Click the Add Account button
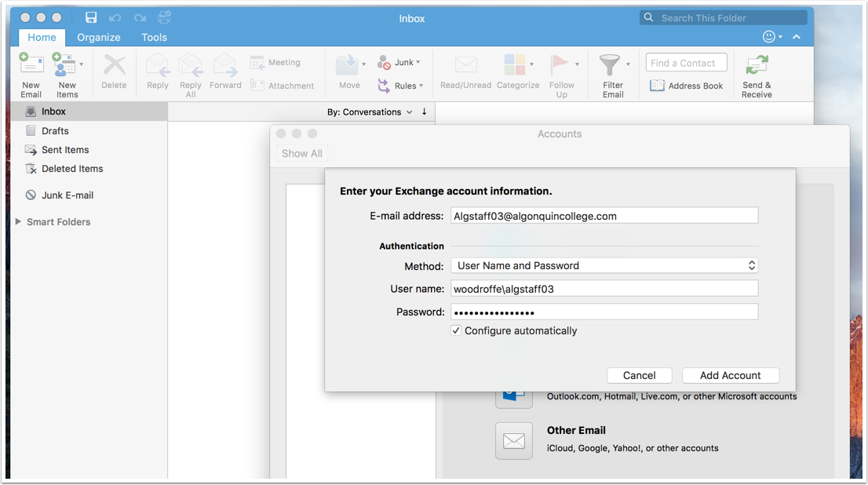Viewport: 868px width, 485px height. tap(730, 376)
